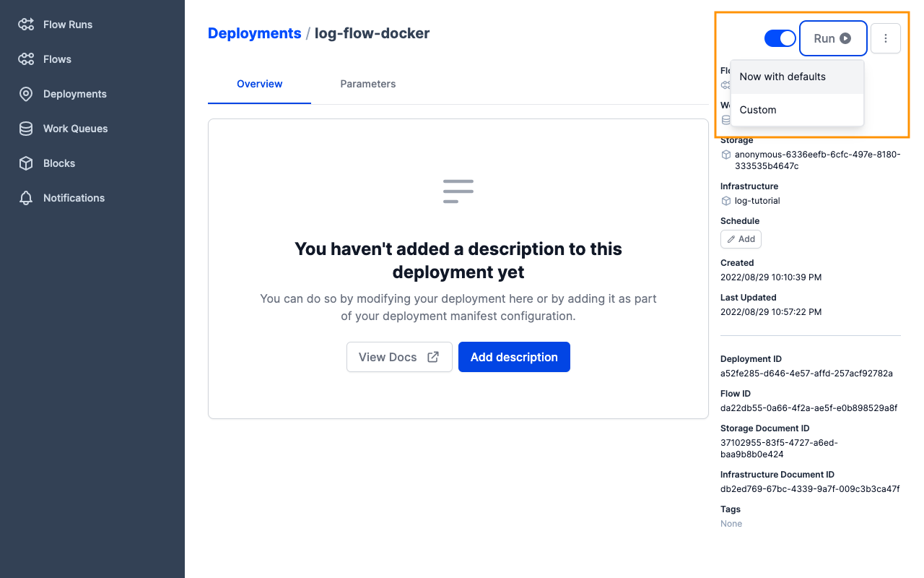
Task: Open the three-dot more options menu
Action: coord(886,38)
